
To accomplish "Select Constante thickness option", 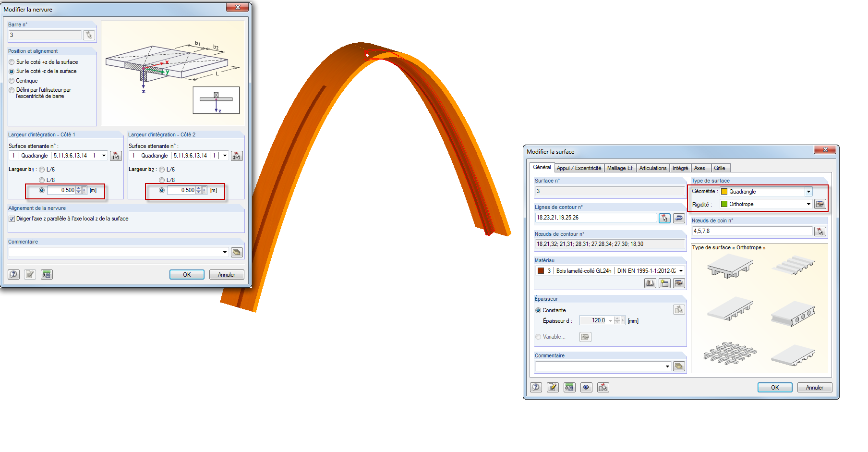I will coord(538,310).
